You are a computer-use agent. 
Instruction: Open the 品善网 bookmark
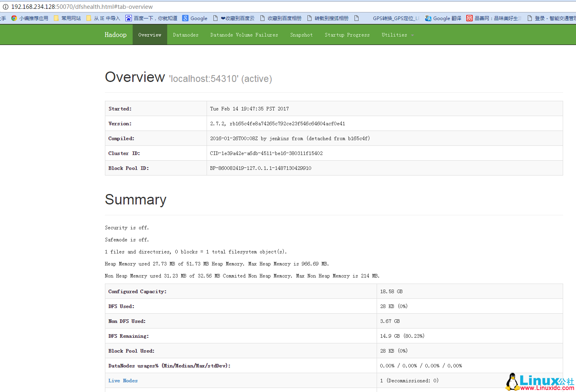point(494,18)
